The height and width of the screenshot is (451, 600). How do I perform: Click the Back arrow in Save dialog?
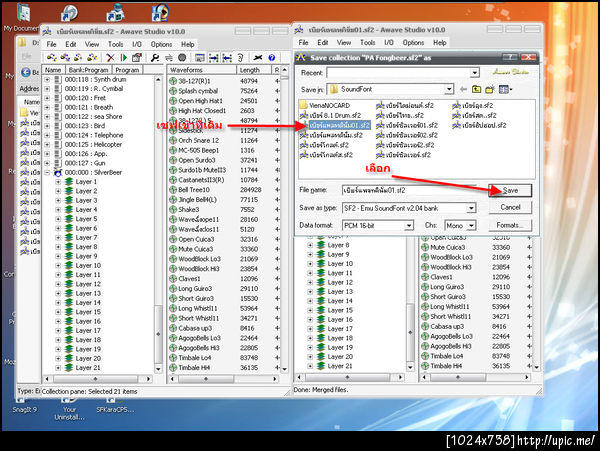463,90
